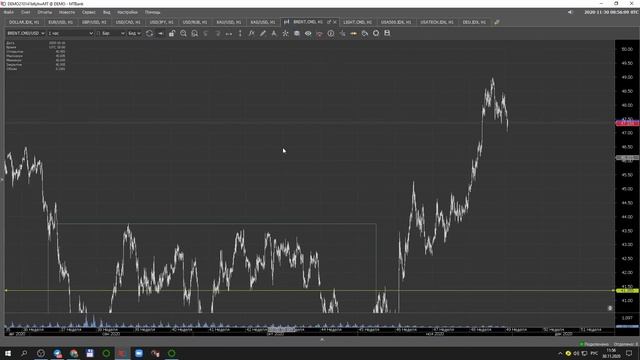Image resolution: width=640 pixels, height=360 pixels.
Task: Click the redo arrow in chart toolbar
Action: [218, 33]
